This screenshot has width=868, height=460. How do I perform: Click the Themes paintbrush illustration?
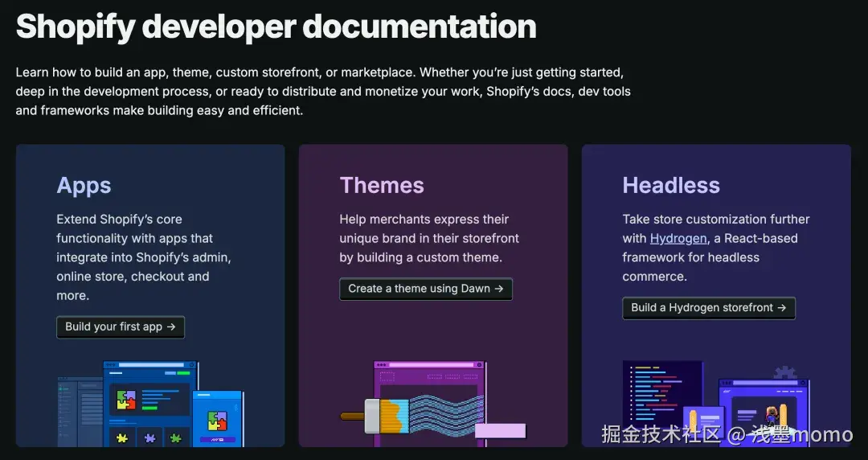pos(433,404)
